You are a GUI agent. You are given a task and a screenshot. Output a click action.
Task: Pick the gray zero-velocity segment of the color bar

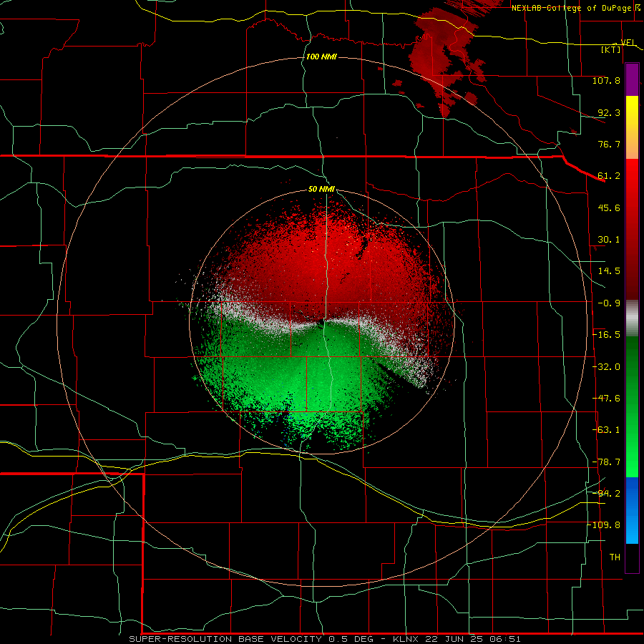point(632,318)
